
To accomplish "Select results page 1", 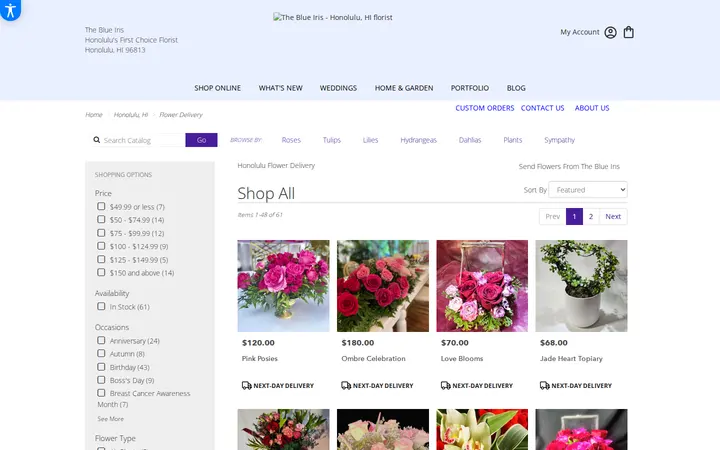I will [574, 216].
